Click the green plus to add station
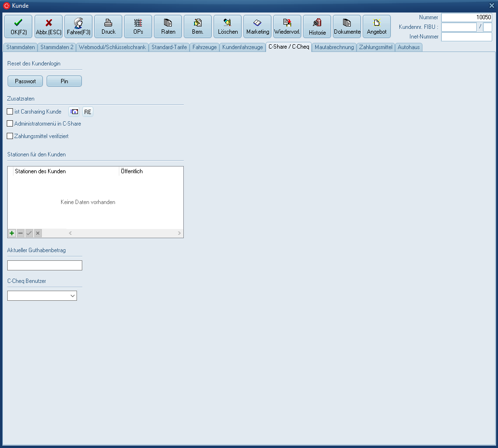Screen dimensions: 498x448 tap(12, 233)
